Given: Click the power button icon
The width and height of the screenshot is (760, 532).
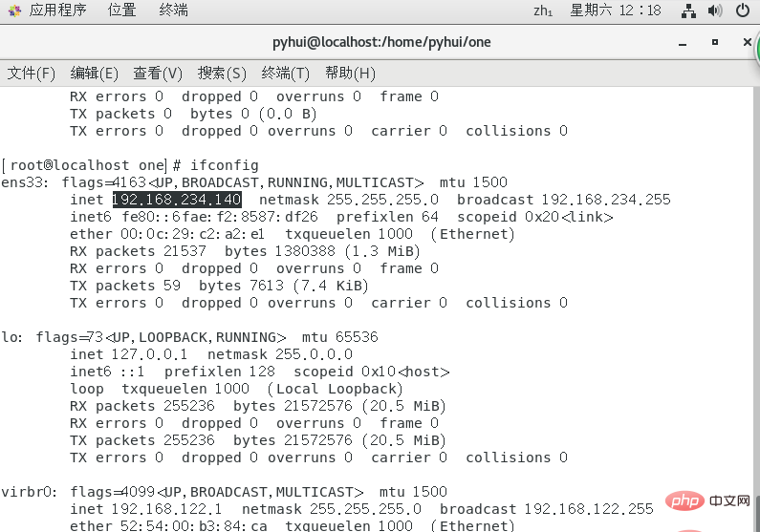Looking at the screenshot, I should 743,11.
